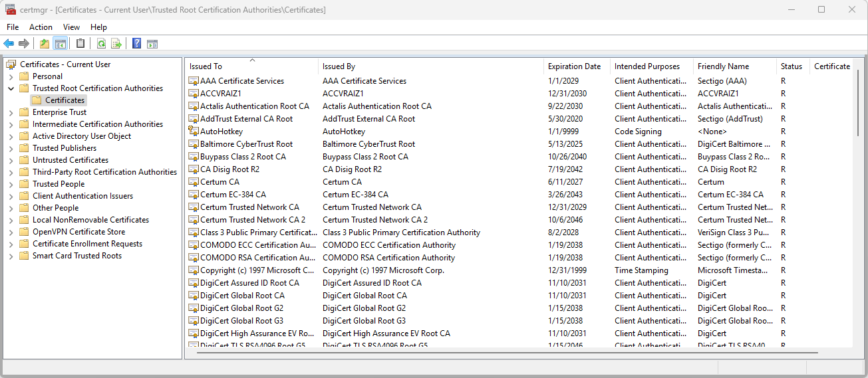
Task: Open Help via the question mark icon
Action: pyautogui.click(x=136, y=44)
